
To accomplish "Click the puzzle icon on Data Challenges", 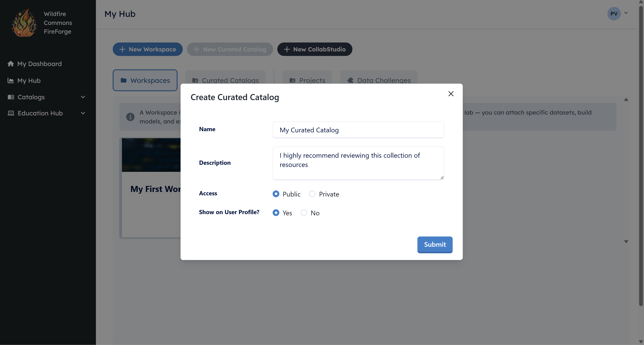I will click(350, 80).
